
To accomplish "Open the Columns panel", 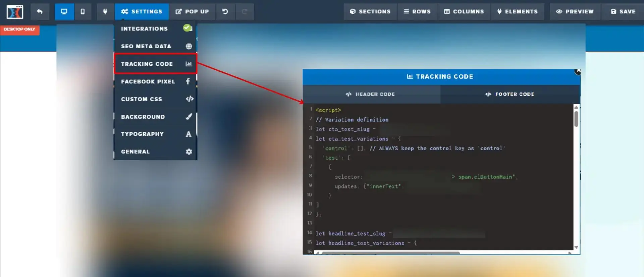I will point(464,12).
